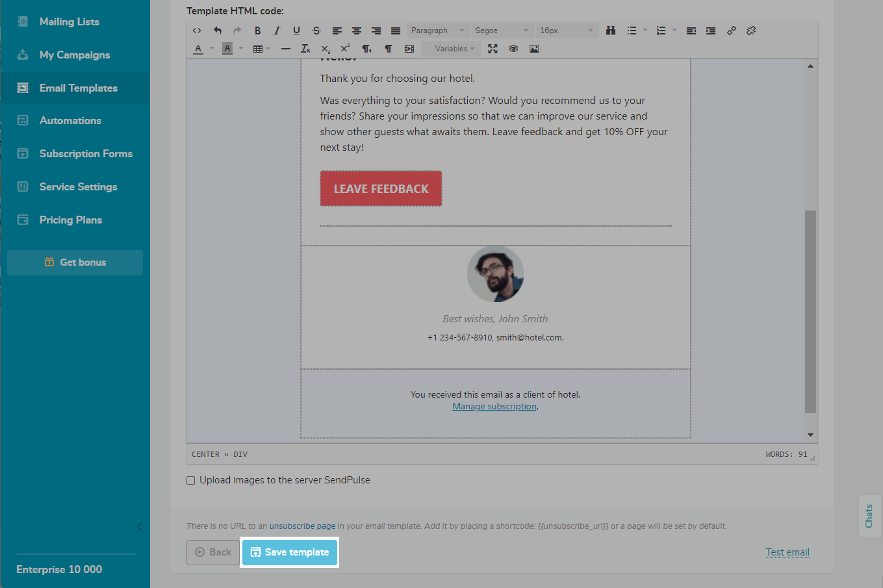
Task: Enable Upload images to the server checkbox
Action: [191, 481]
